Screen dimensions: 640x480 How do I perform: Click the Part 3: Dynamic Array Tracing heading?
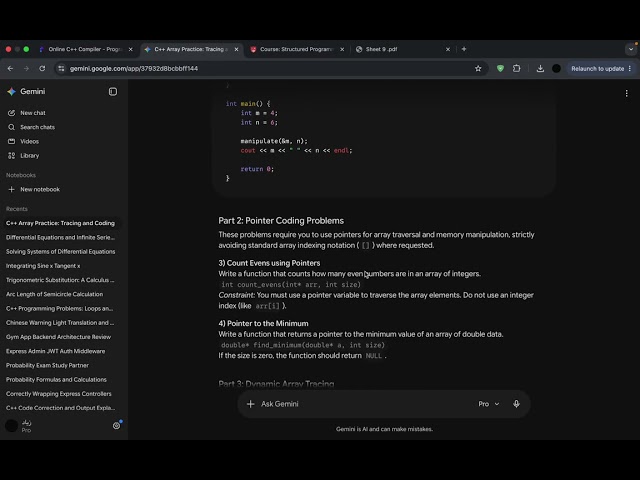276,384
